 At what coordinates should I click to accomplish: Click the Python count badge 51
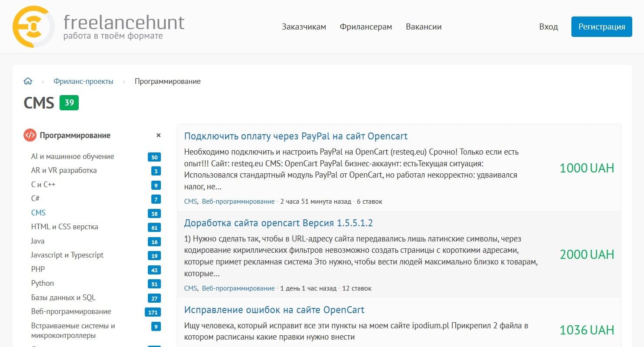(x=154, y=284)
